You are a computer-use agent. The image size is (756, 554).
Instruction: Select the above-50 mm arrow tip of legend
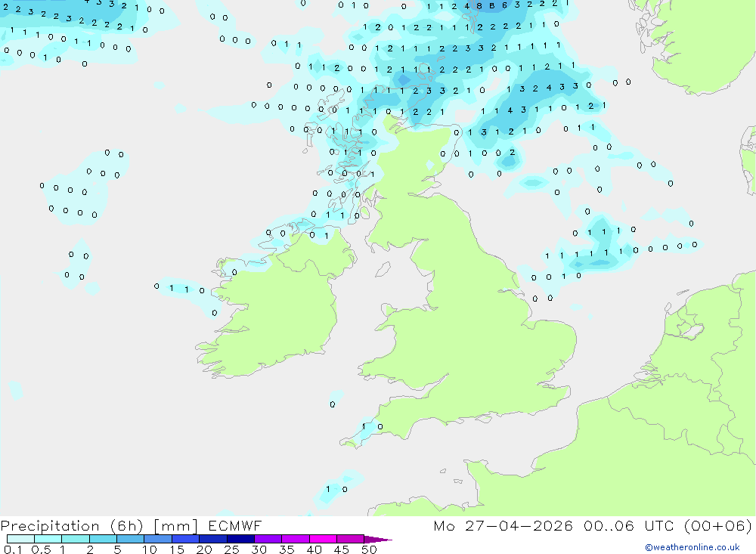[x=378, y=540]
